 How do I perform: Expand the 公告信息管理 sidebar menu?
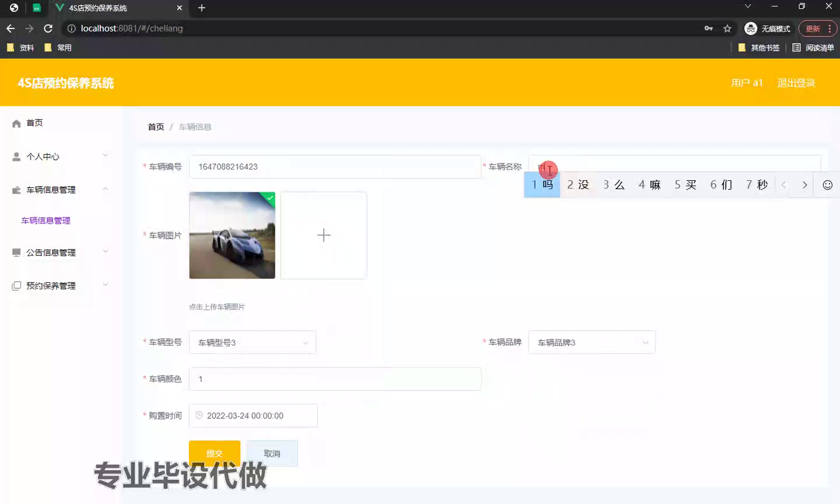point(61,253)
